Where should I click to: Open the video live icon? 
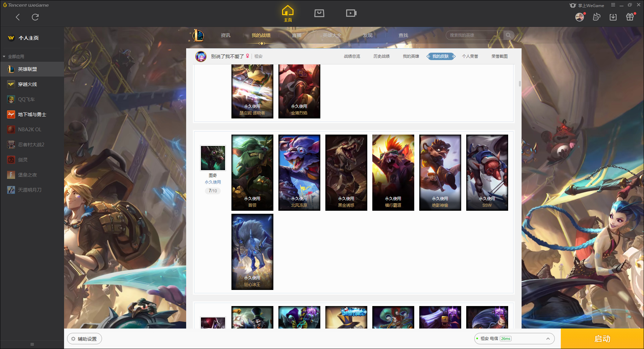[351, 13]
